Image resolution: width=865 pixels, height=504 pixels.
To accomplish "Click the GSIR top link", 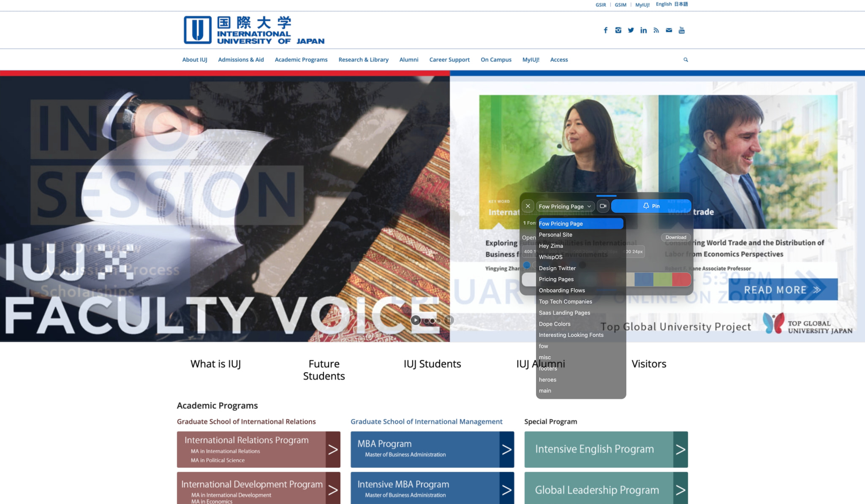I will [601, 5].
